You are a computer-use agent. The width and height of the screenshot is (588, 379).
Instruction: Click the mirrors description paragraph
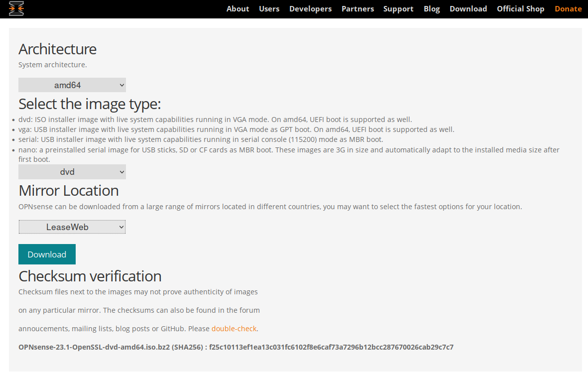270,207
